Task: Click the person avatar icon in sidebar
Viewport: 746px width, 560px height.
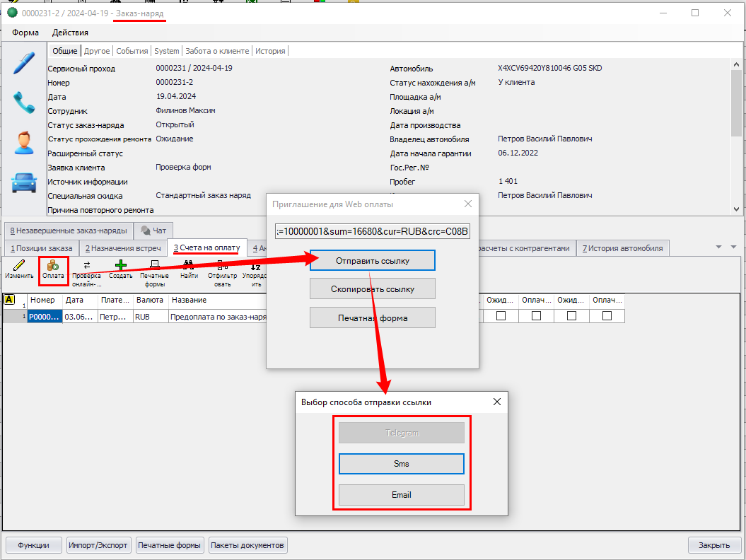Action: [x=23, y=142]
